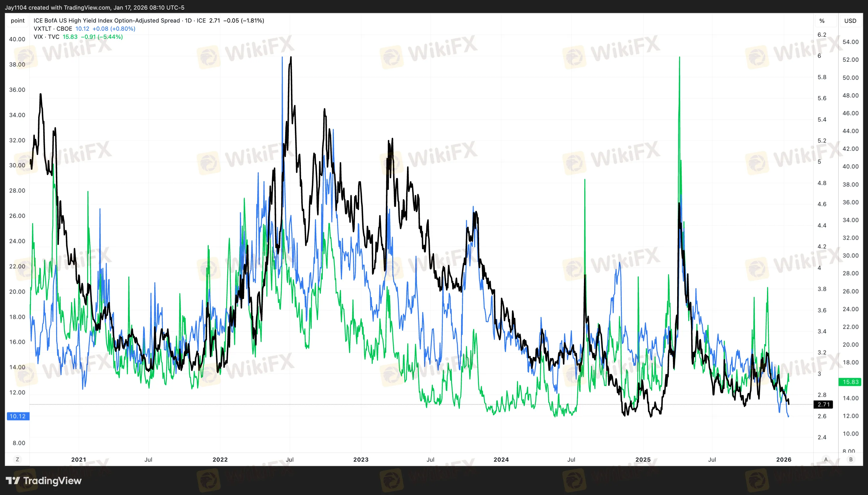This screenshot has height=495, width=868.
Task: Click the 2026 label on the time axis
Action: pyautogui.click(x=784, y=459)
